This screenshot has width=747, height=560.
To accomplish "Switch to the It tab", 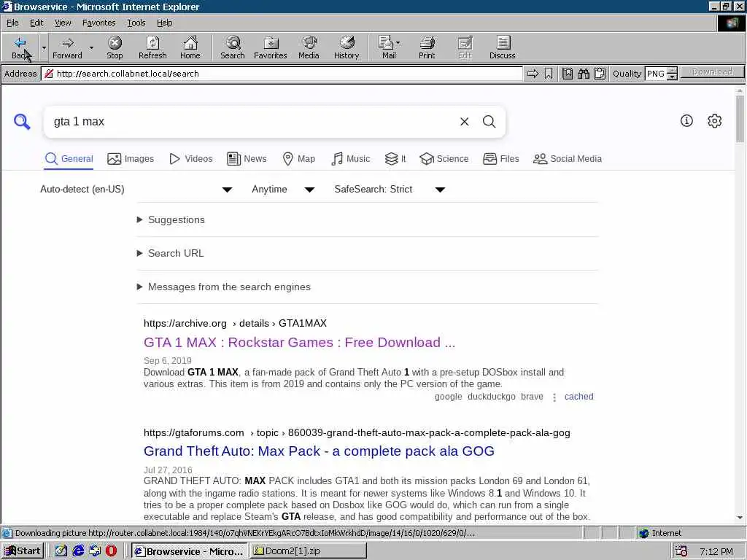I will (395, 158).
